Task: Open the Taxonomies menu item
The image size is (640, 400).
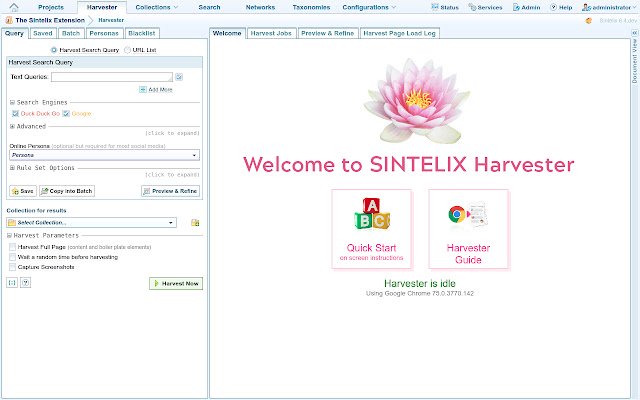Action: pyautogui.click(x=311, y=7)
